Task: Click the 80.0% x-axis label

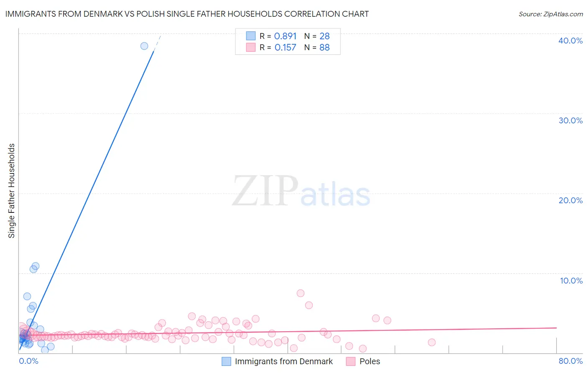Action: click(x=570, y=361)
